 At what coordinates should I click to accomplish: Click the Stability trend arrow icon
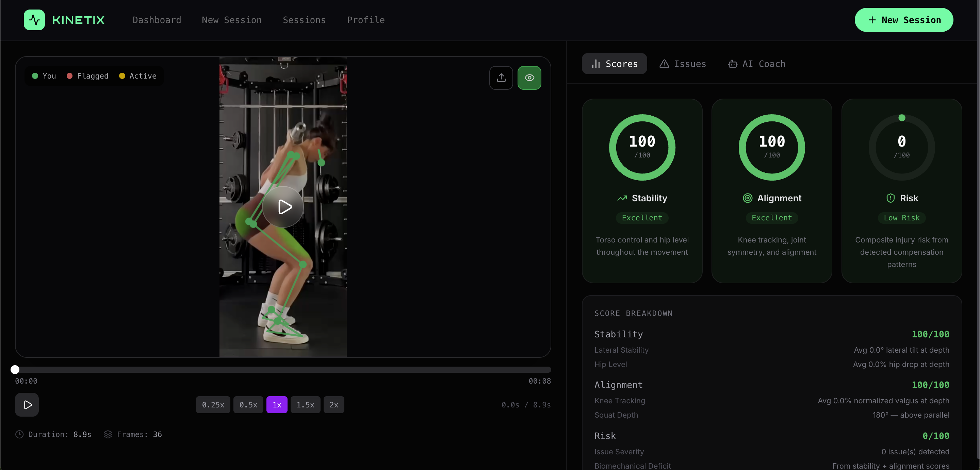pos(622,198)
